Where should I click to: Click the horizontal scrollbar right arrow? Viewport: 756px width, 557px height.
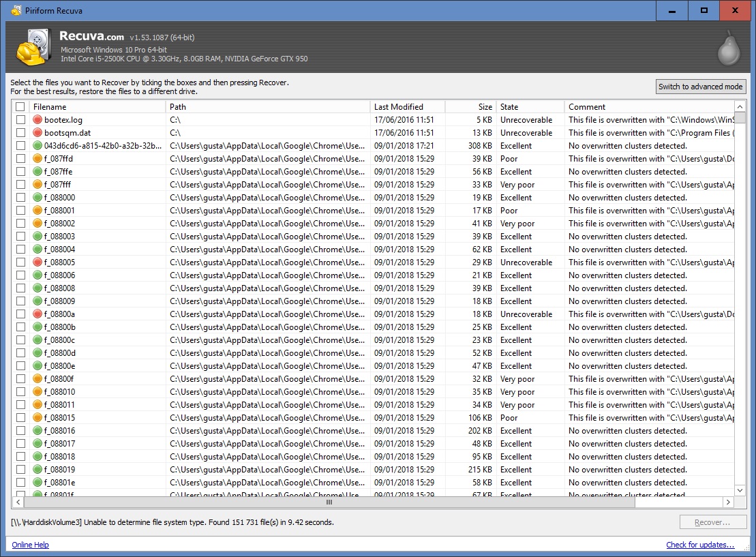click(x=728, y=502)
